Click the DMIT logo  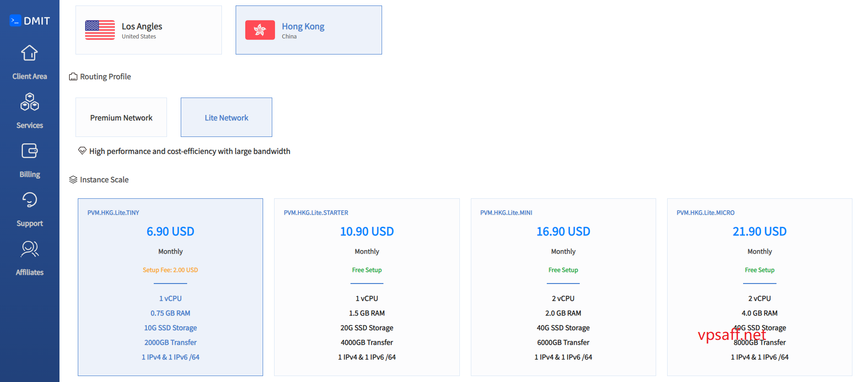click(30, 21)
